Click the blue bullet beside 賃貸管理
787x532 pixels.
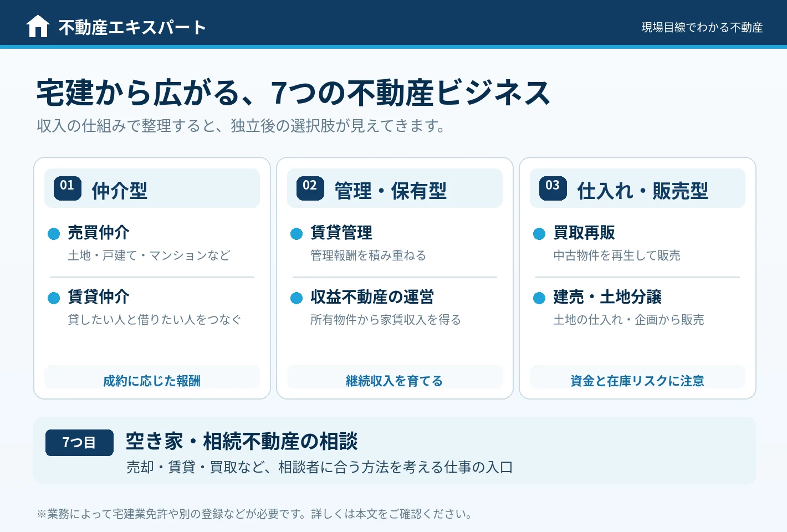click(297, 234)
